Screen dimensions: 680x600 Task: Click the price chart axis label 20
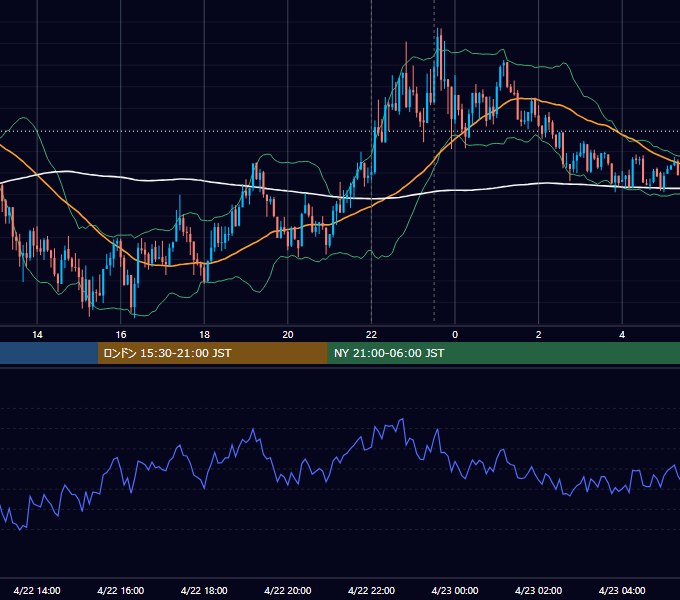(x=288, y=335)
